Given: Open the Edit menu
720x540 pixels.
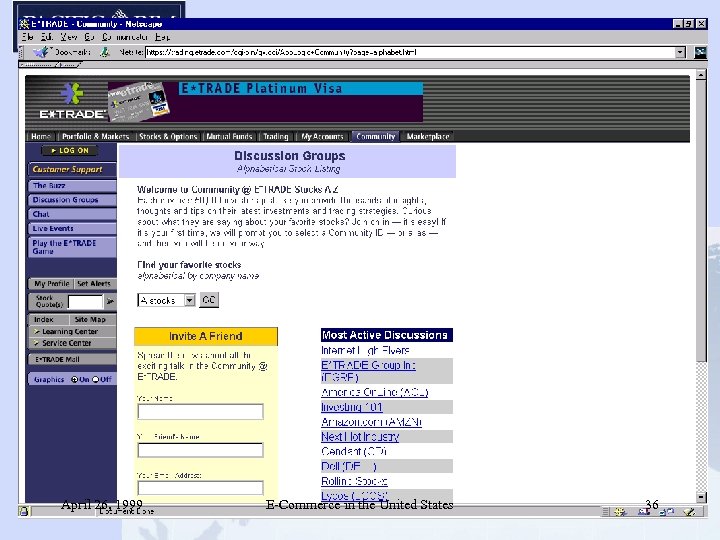Looking at the screenshot, I should pyautogui.click(x=46, y=37).
